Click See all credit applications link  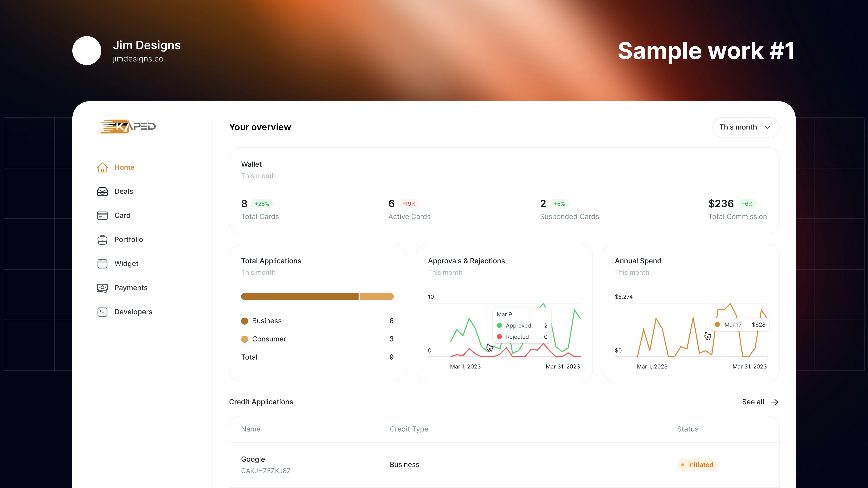[x=760, y=402]
